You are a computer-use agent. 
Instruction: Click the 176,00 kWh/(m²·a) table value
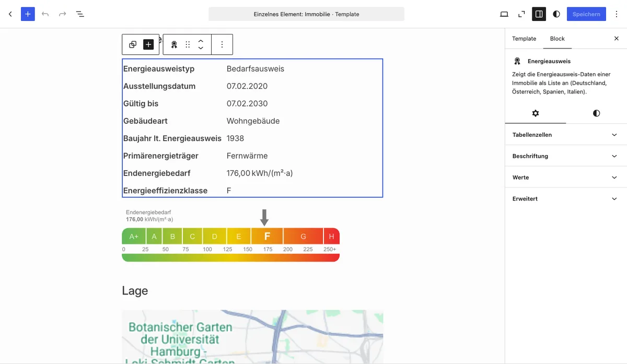click(260, 173)
